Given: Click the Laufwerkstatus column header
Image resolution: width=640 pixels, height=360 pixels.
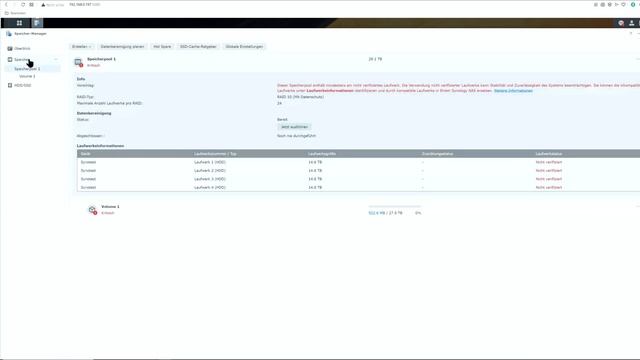Looking at the screenshot, I should [x=549, y=154].
